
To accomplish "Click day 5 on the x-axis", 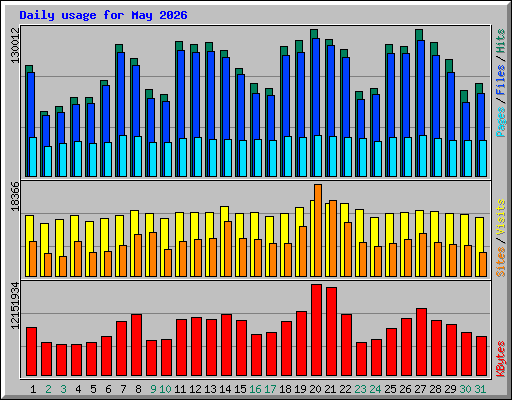I will coord(93,389).
